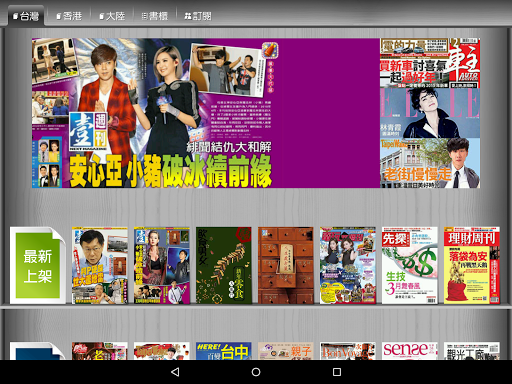The image size is (512, 384).
Task: Select the 大陸 tab
Action: (112, 16)
